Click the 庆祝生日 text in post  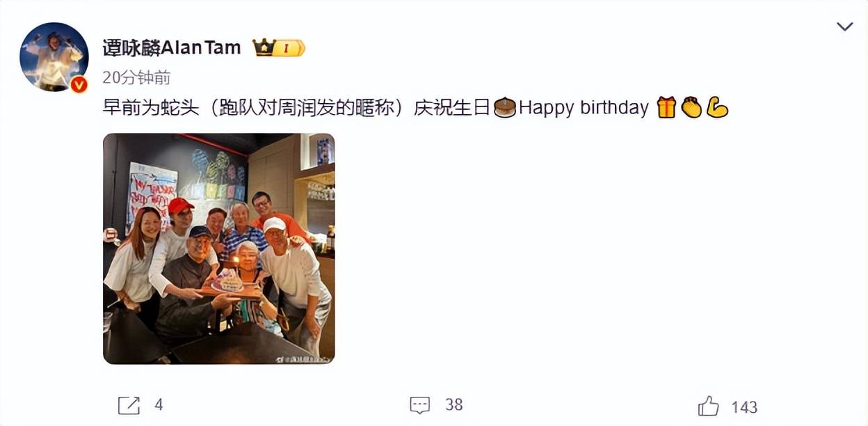(453, 108)
